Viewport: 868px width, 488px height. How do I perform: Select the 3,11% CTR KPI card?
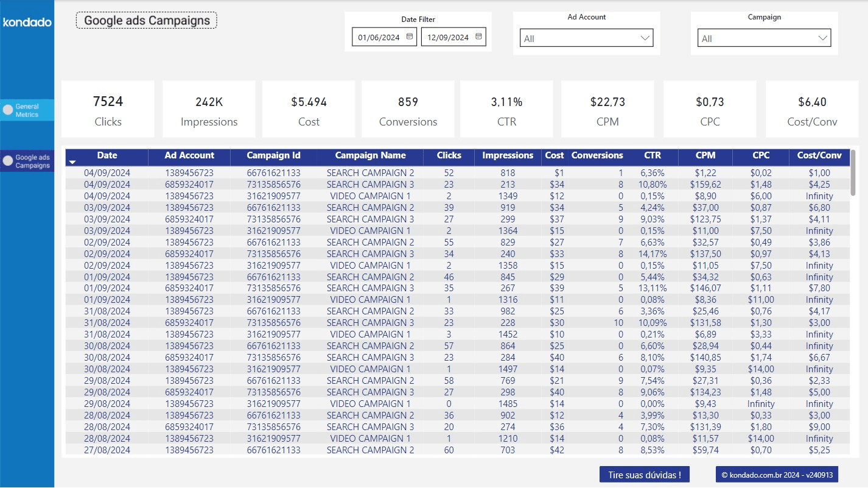click(x=506, y=109)
